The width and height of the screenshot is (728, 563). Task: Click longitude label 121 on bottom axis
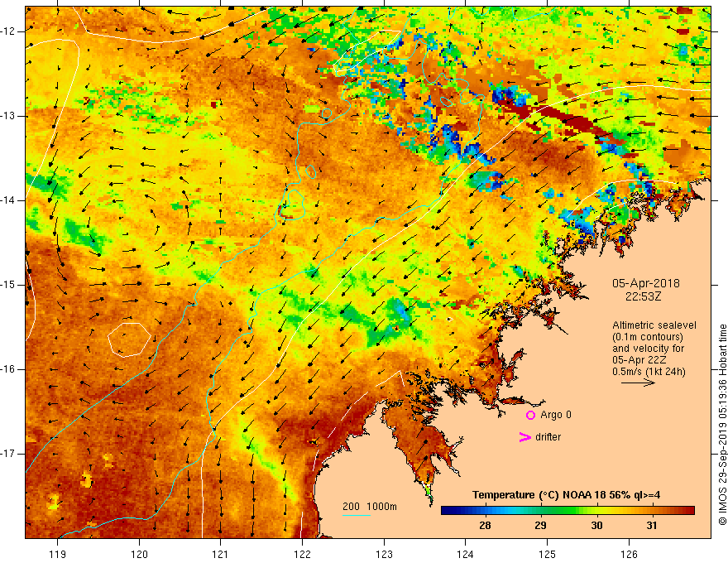[x=220, y=554]
